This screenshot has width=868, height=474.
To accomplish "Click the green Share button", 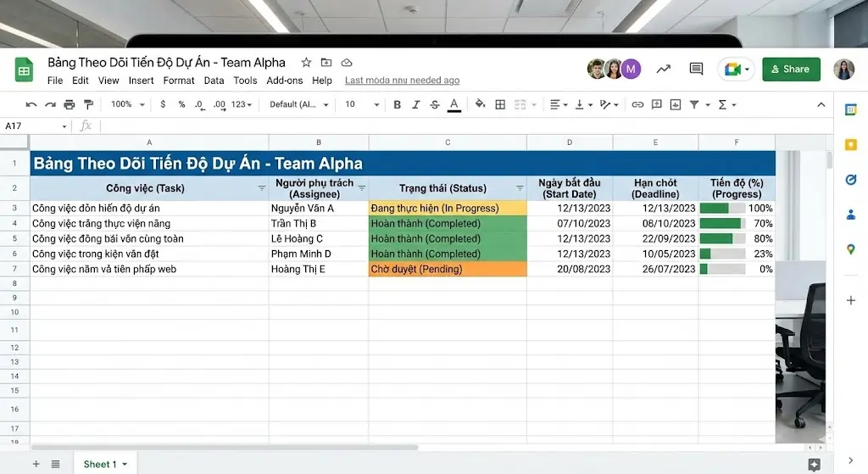I will [x=791, y=70].
